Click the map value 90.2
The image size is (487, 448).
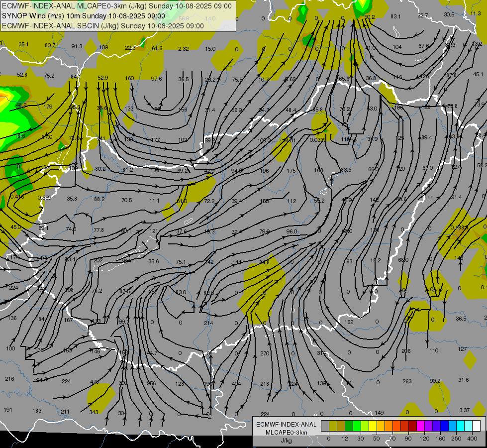[x=435, y=381]
